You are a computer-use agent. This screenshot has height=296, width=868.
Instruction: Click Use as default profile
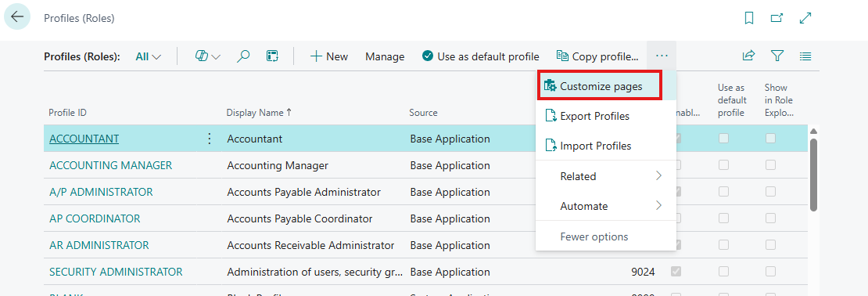480,56
